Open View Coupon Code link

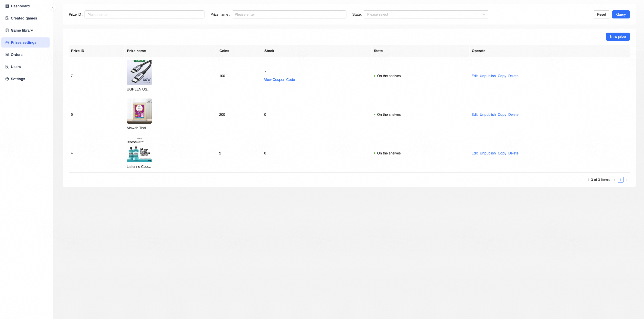coord(279,80)
